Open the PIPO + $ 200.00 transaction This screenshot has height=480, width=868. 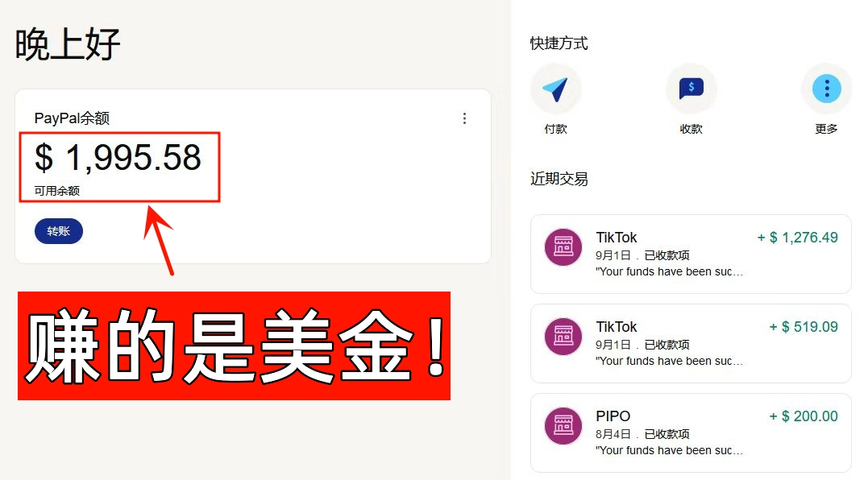pyautogui.click(x=691, y=433)
